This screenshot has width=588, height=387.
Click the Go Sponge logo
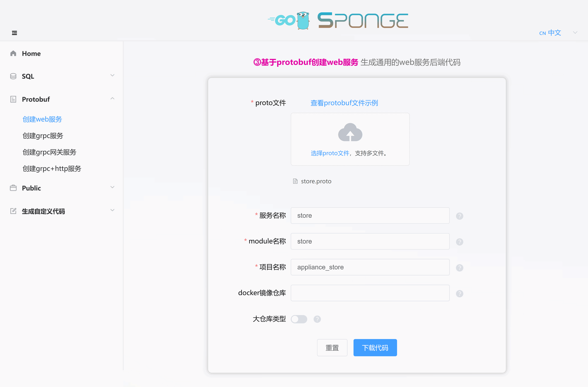point(338,20)
